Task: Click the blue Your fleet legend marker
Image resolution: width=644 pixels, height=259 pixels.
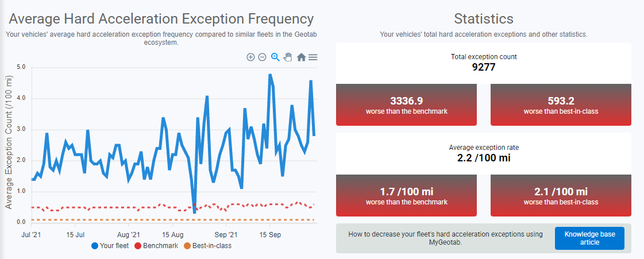Action: click(95, 246)
